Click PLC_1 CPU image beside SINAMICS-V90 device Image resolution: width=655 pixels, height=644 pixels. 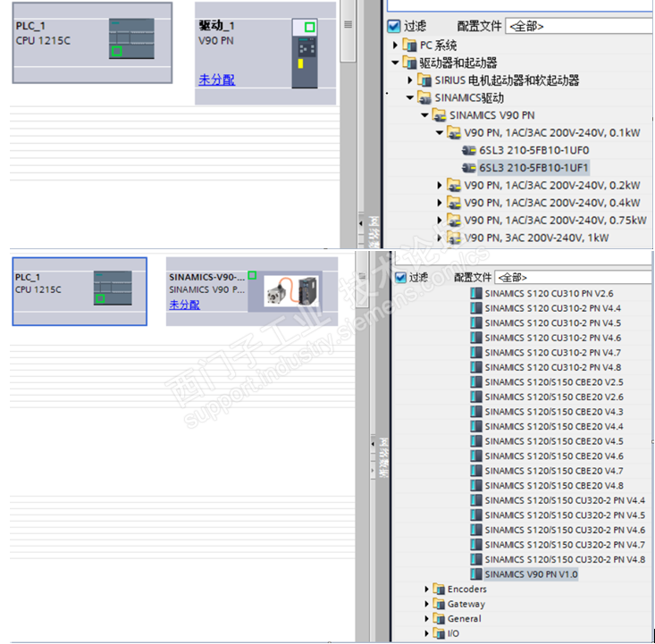(113, 289)
